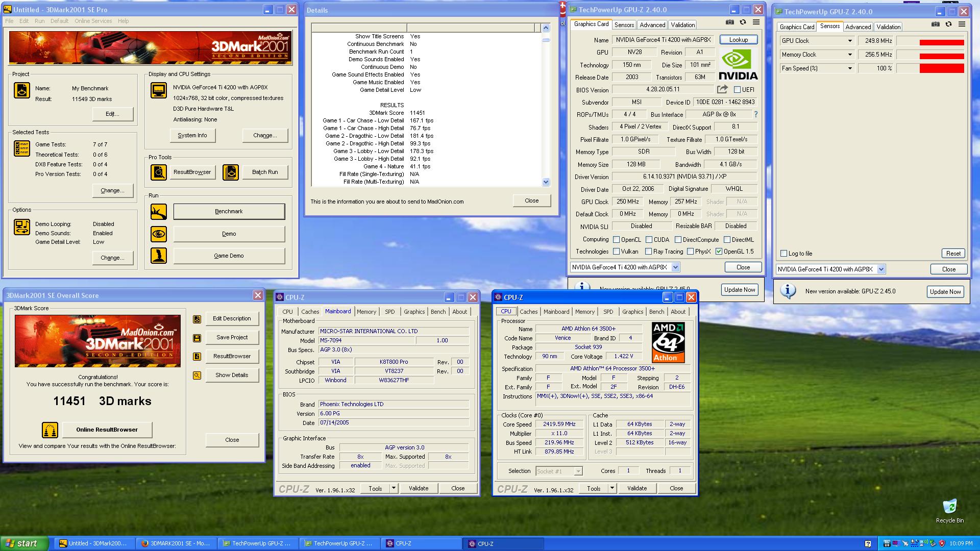Click the Save Project floppy icon
Image resolution: width=980 pixels, height=551 pixels.
click(197, 338)
